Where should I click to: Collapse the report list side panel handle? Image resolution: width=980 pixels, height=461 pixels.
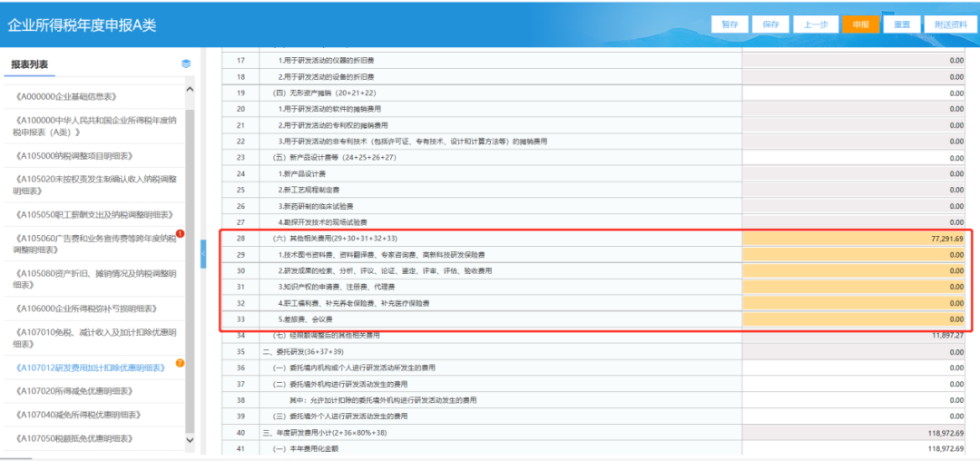203,253
